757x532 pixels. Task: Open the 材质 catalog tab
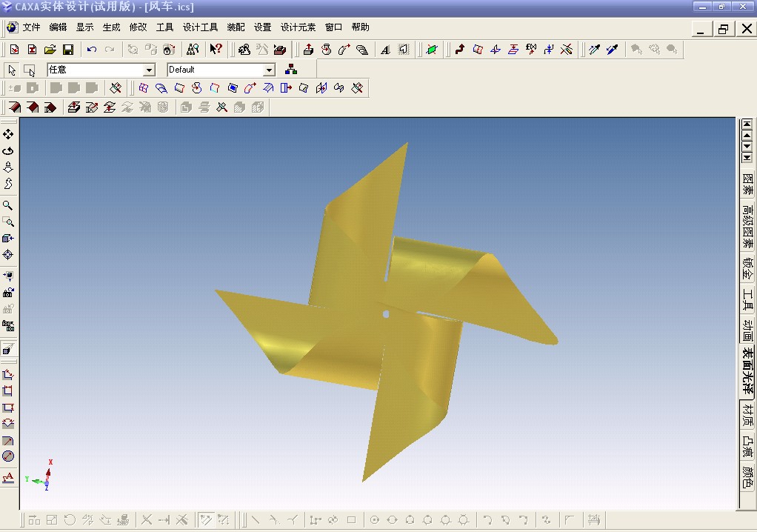point(747,415)
